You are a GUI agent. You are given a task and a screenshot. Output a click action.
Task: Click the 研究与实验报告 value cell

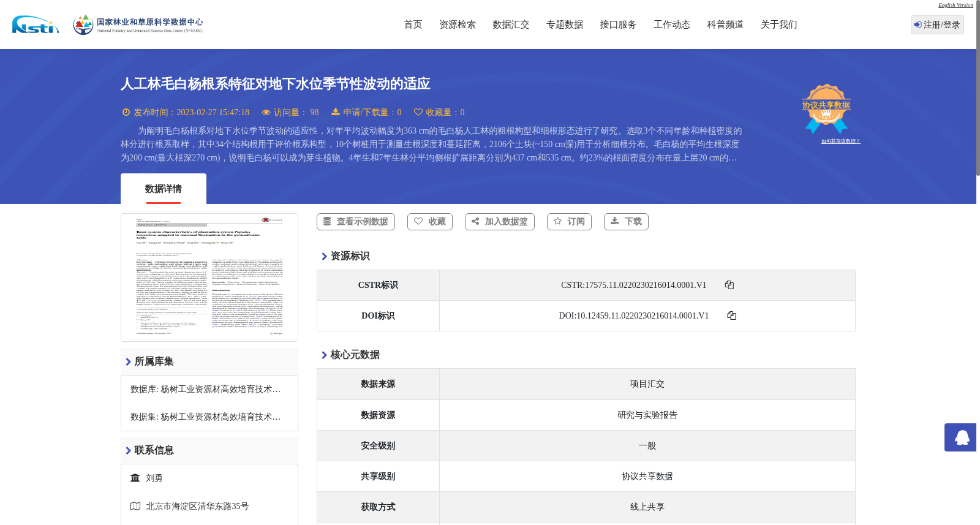coord(647,415)
